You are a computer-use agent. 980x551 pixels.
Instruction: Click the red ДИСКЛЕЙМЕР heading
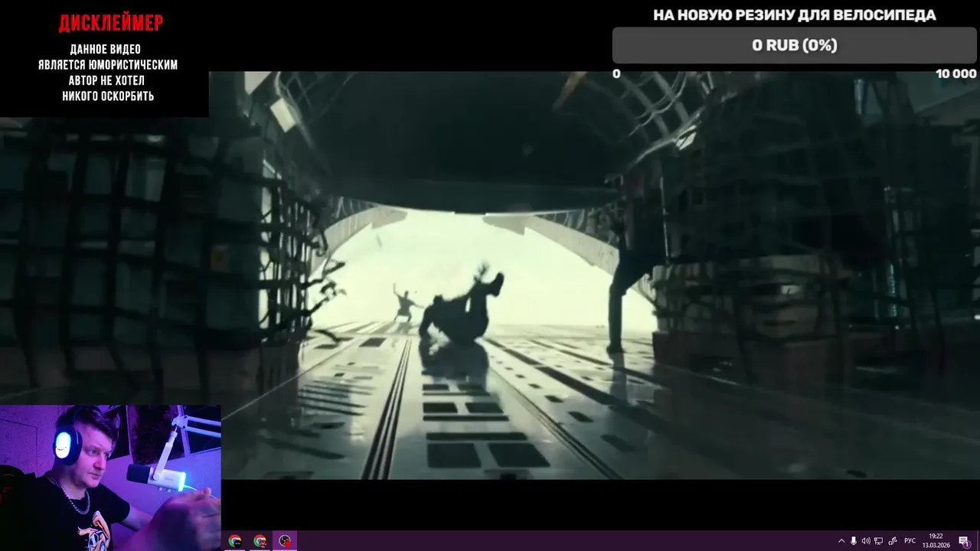point(111,24)
